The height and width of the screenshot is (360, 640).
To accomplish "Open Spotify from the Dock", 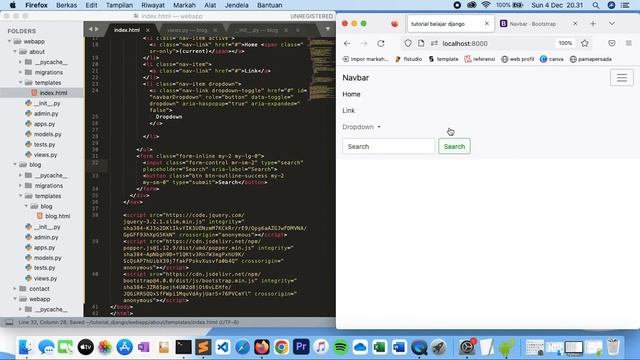I will click(340, 347).
